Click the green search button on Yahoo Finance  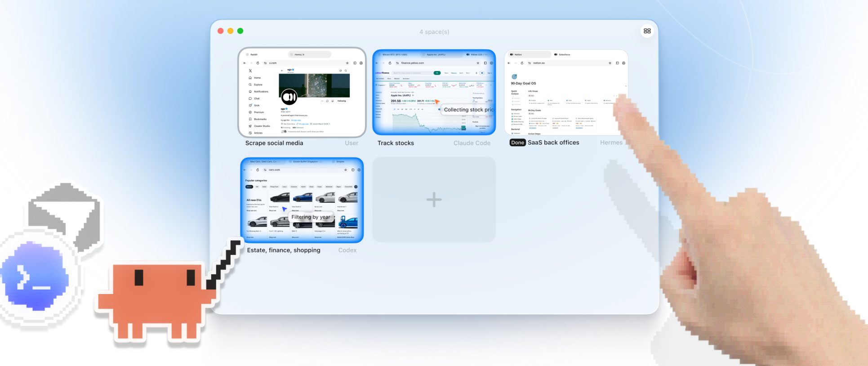tap(437, 73)
